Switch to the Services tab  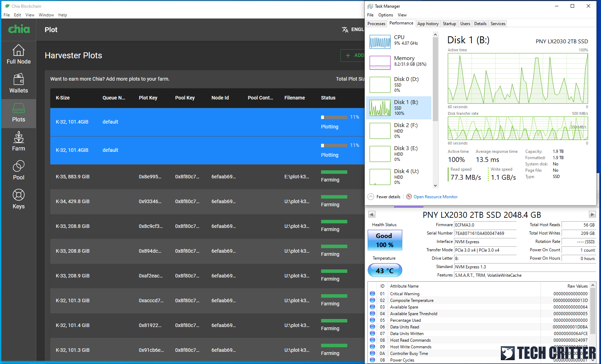498,24
